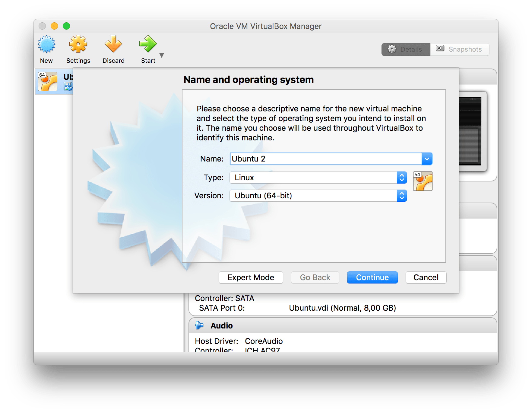Switch to the Details view tab
532x413 pixels.
tap(406, 49)
